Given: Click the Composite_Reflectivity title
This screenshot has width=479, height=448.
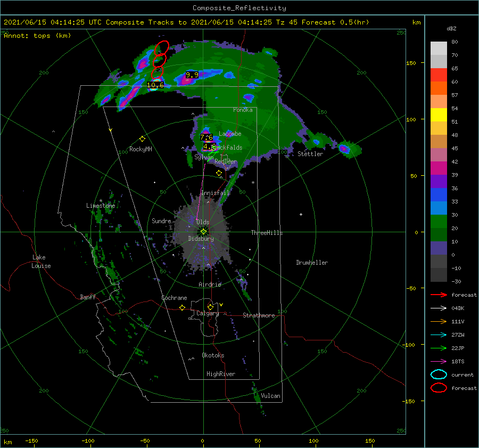Looking at the screenshot, I should (240, 8).
